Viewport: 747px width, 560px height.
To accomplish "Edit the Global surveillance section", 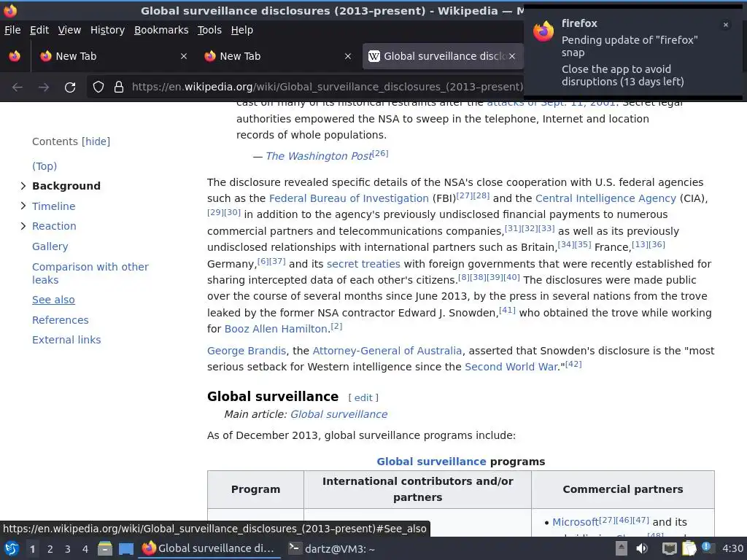I will tap(363, 397).
